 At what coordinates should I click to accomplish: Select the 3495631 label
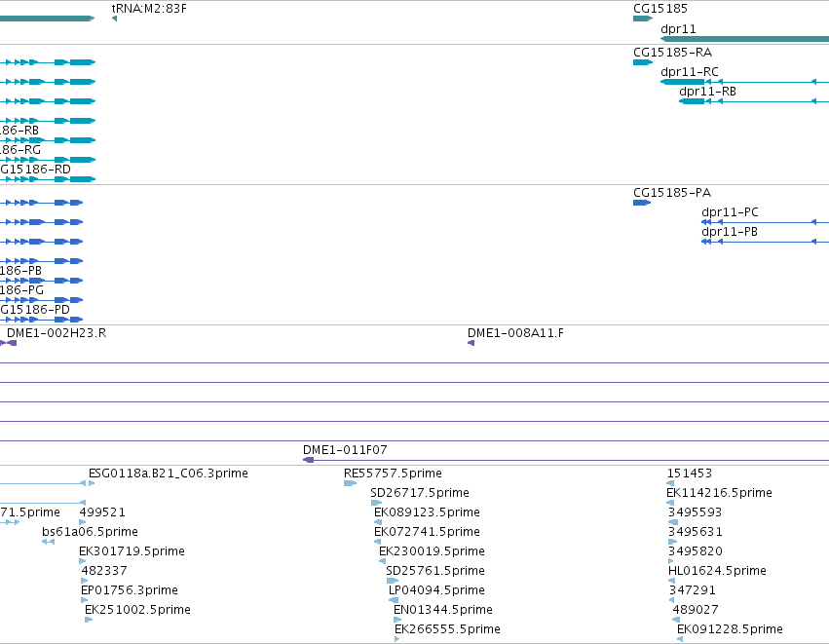pyautogui.click(x=695, y=532)
